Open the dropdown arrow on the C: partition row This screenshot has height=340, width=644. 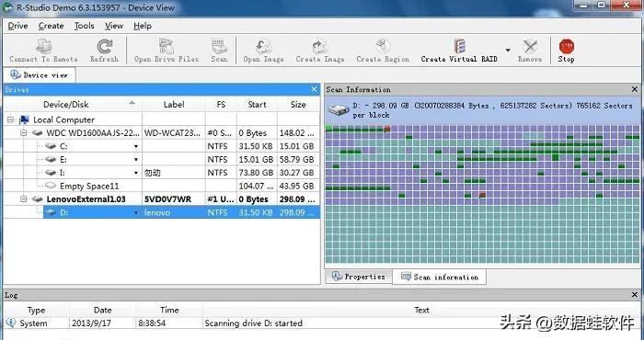[x=136, y=146]
